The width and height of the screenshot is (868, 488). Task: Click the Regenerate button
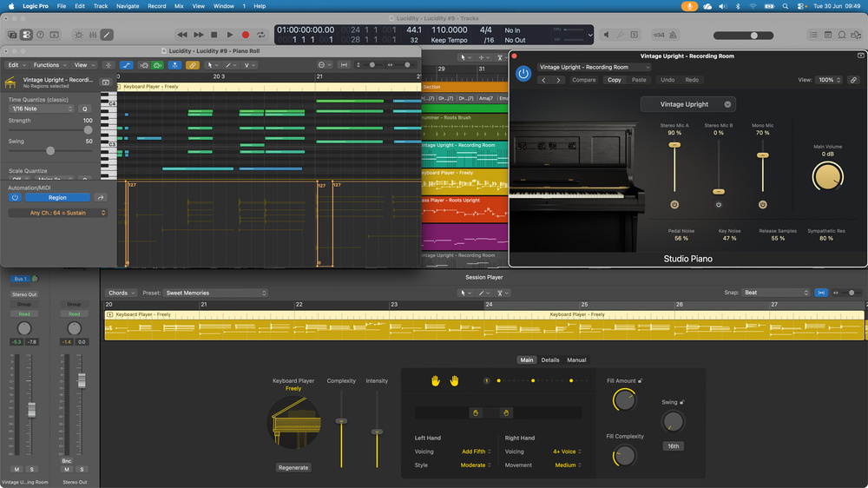click(x=293, y=467)
